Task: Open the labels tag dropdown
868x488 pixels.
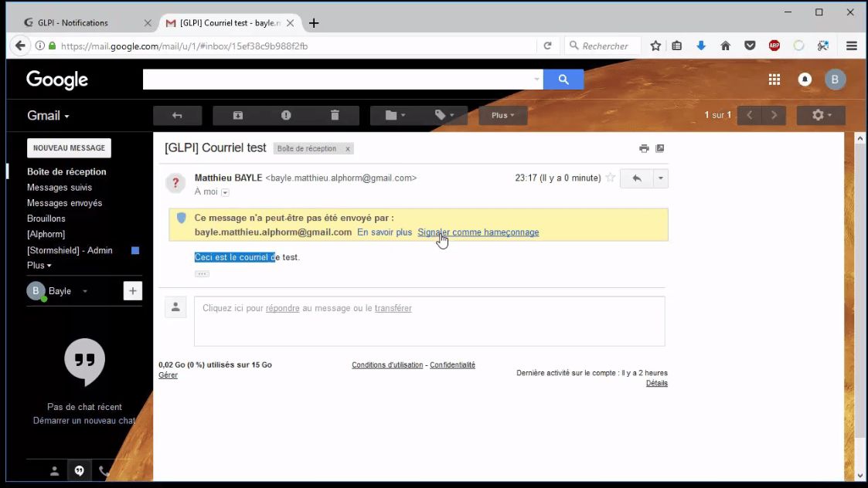Action: click(x=444, y=115)
